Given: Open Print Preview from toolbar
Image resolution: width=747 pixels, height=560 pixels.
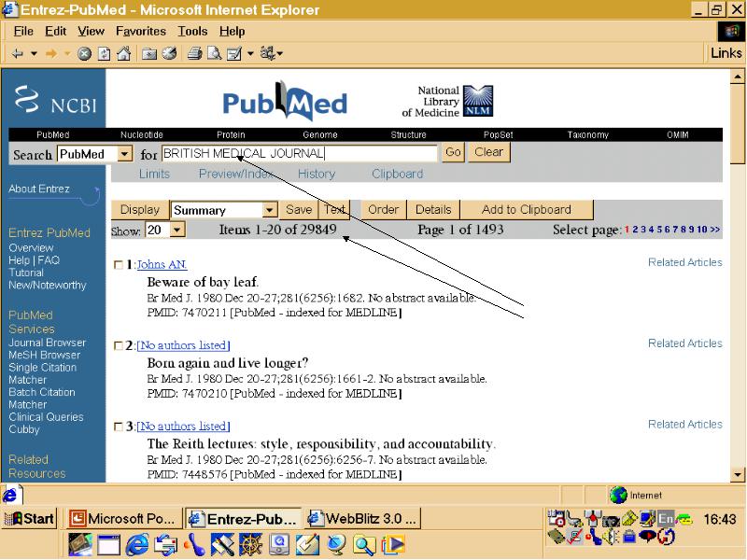Looking at the screenshot, I should pos(215,54).
